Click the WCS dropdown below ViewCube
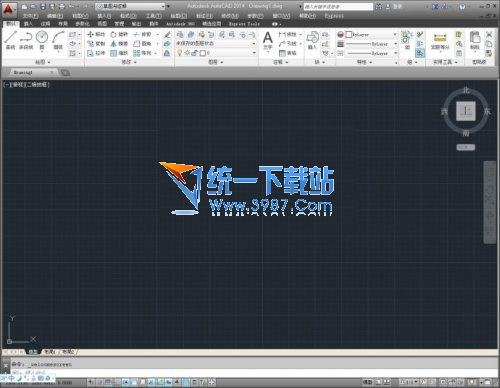Viewport: 500px width, 388px height. click(x=466, y=147)
